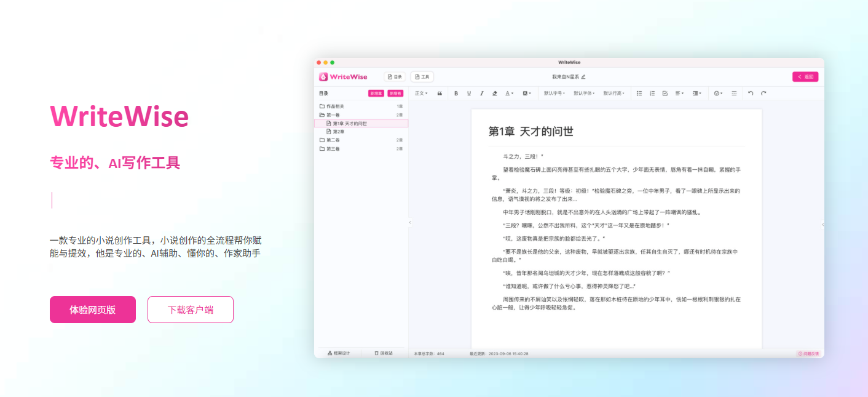Viewport: 868px width, 397px height.
Task: Click the 目录 panel heading
Action: [x=323, y=94]
